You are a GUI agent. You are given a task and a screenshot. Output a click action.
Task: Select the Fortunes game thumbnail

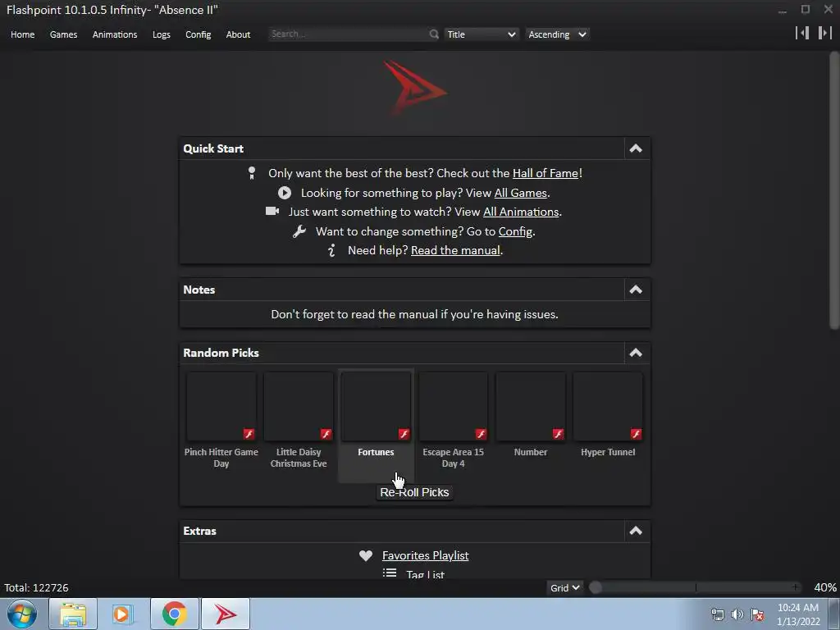[x=376, y=407]
